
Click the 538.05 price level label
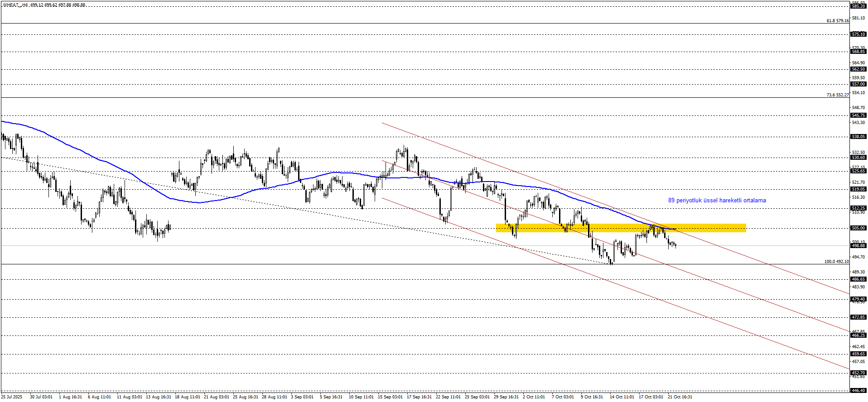[x=858, y=137]
